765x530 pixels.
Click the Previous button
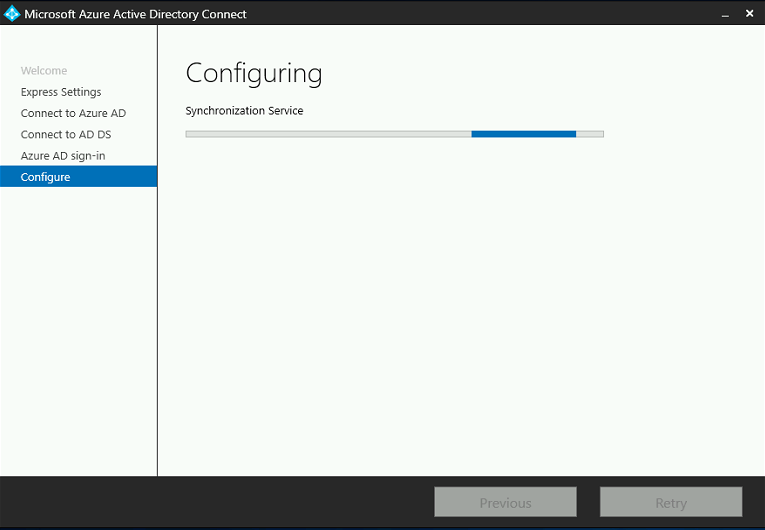coord(505,502)
